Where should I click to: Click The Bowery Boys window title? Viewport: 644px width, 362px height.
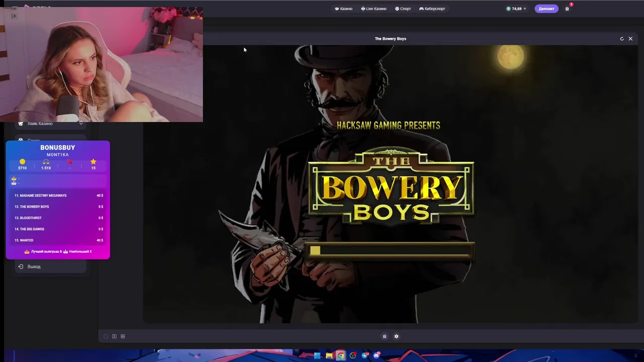click(390, 39)
